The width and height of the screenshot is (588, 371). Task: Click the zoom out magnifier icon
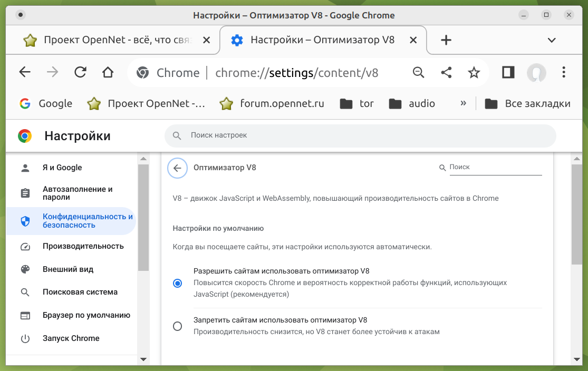coord(418,72)
